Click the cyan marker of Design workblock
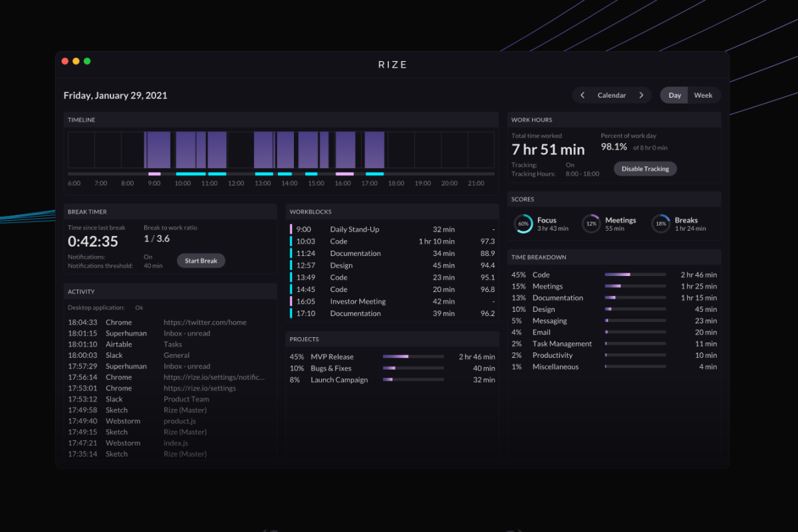This screenshot has width=798, height=532. point(291,265)
